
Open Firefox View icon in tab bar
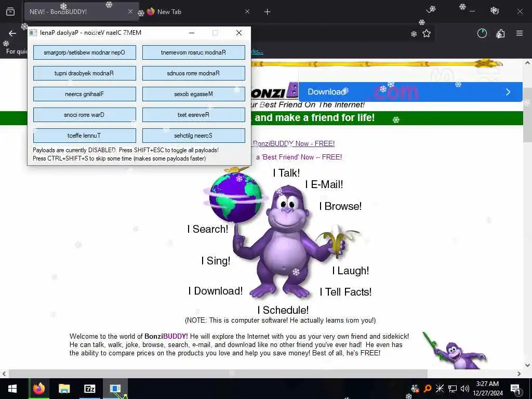coord(10,12)
